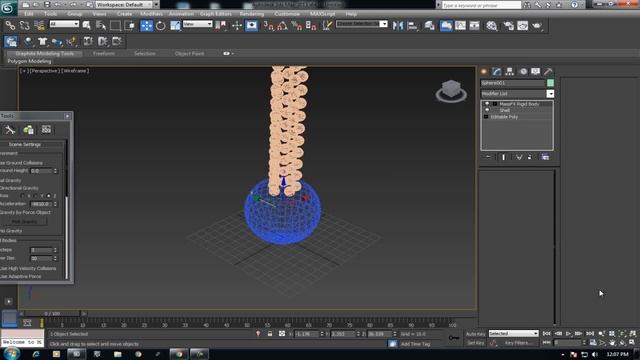This screenshot has height=360, width=640.
Task: Click the Play Animation button
Action: (x=568, y=334)
